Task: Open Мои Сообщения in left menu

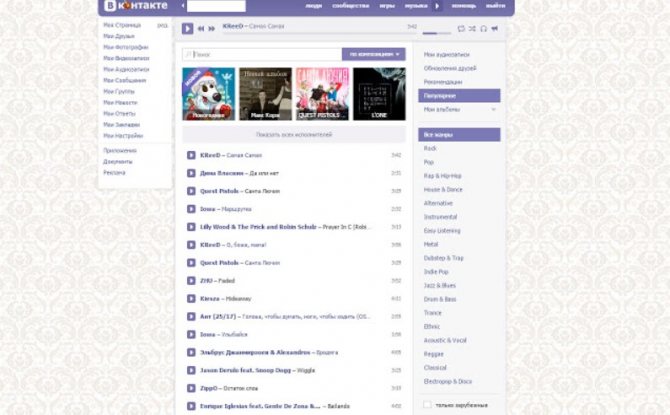Action: coord(125,80)
